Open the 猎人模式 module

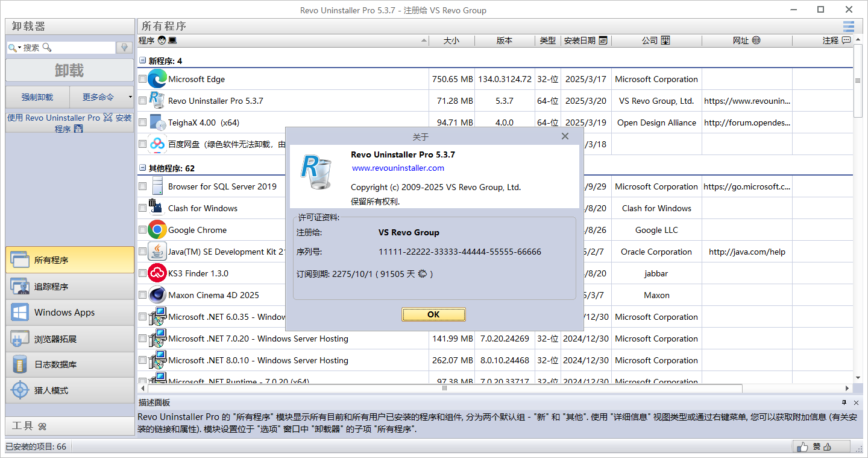(70, 390)
